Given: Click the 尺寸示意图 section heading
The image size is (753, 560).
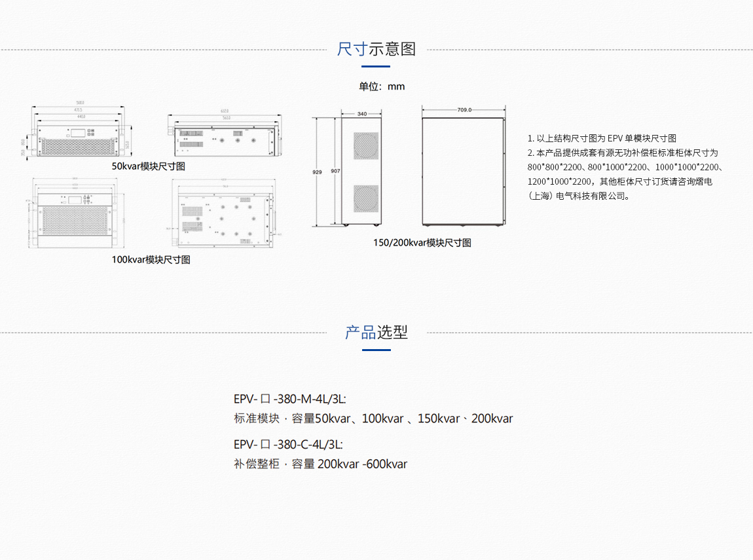Looking at the screenshot, I should (x=376, y=49).
